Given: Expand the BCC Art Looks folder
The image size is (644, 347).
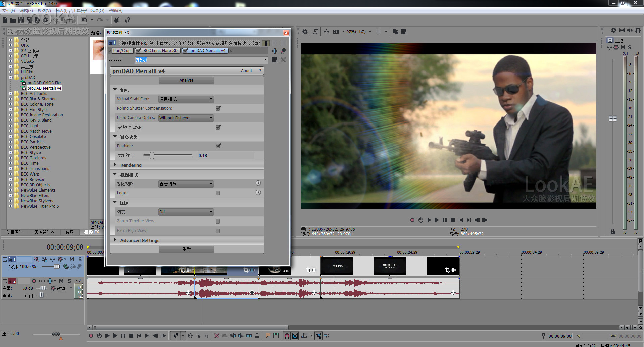Looking at the screenshot, I should 10,94.
